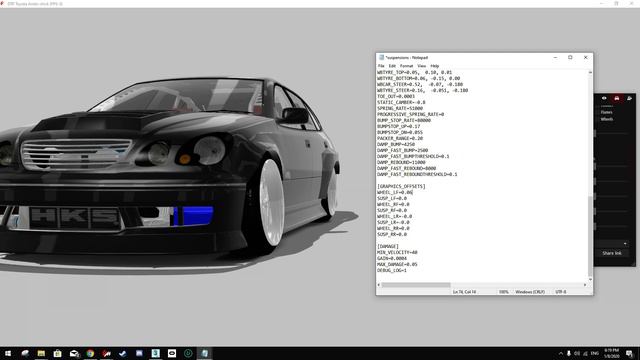The height and width of the screenshot is (360, 640).
Task: Open the Format menu in Notepad
Action: click(x=406, y=66)
